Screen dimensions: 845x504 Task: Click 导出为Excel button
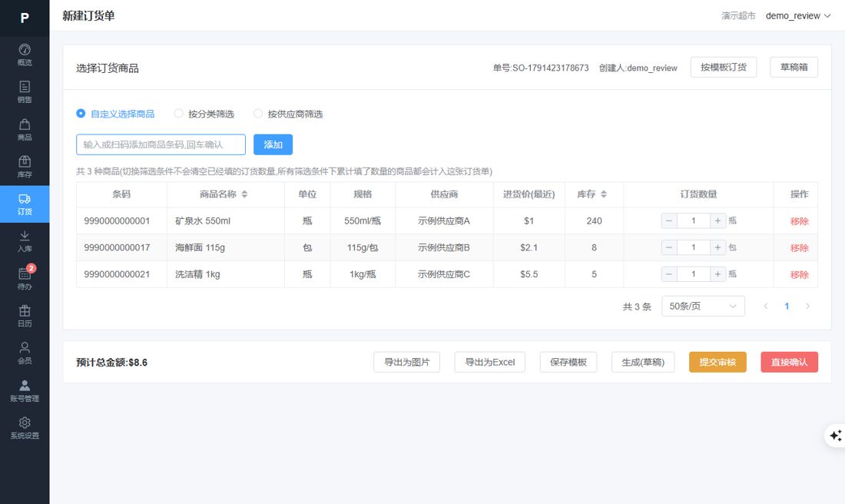pos(490,362)
